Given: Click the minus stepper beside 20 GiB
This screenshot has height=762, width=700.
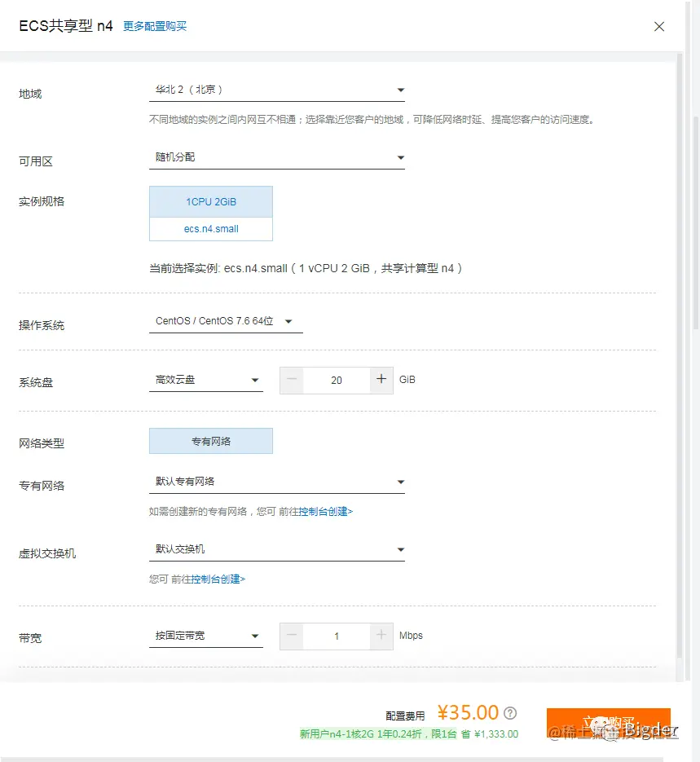Looking at the screenshot, I should pyautogui.click(x=291, y=380).
